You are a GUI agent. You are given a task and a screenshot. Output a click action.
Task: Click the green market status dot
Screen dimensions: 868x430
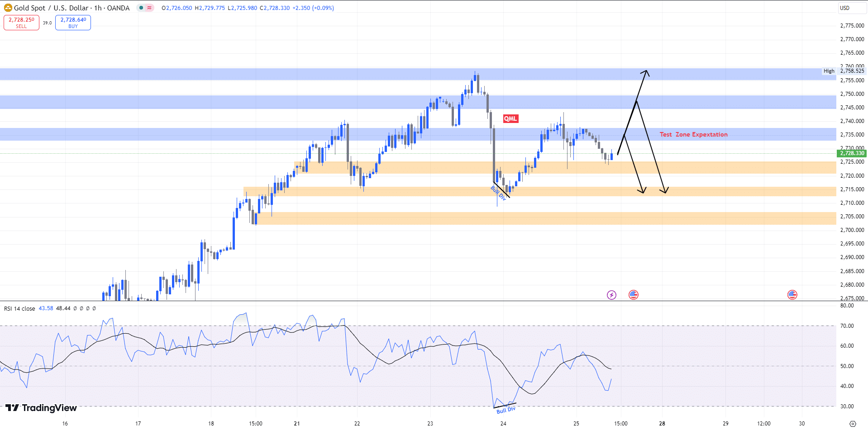(x=141, y=8)
